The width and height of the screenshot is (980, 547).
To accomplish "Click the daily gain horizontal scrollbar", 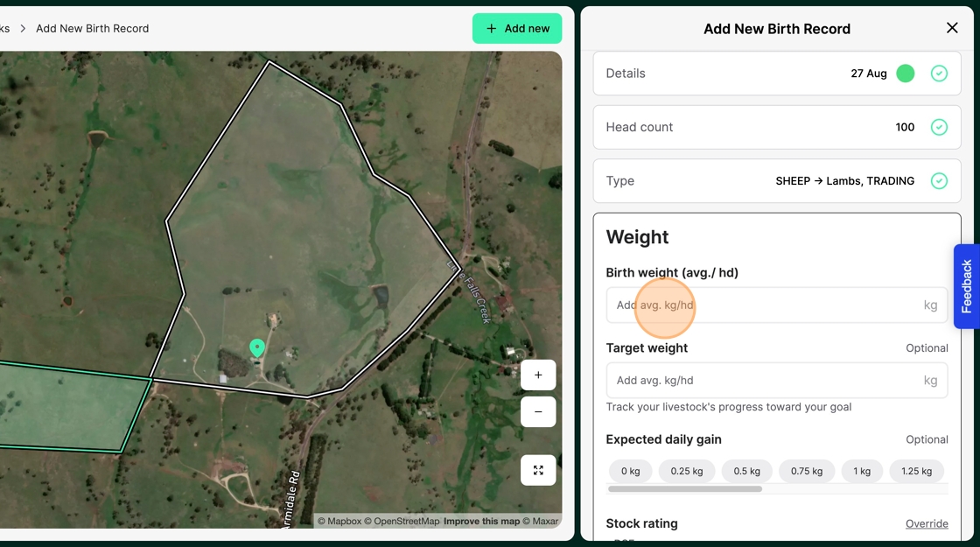I will pos(685,489).
